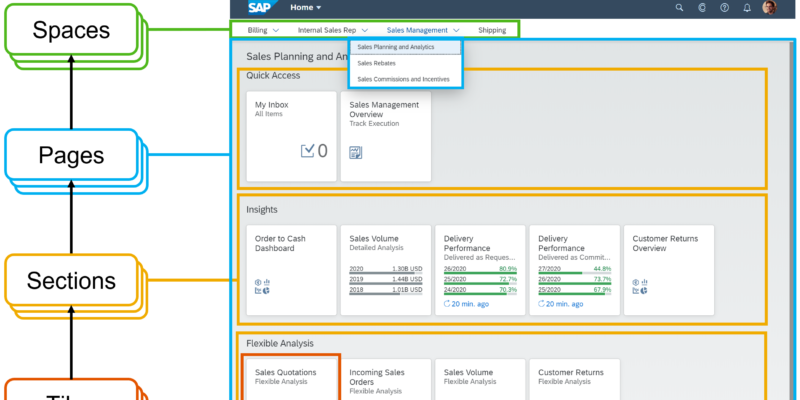
Task: Select the Billing space
Action: [x=258, y=30]
